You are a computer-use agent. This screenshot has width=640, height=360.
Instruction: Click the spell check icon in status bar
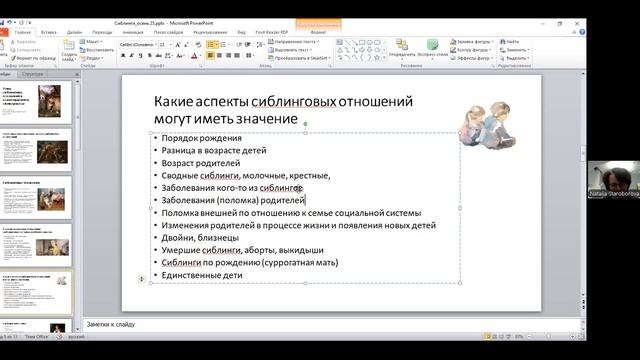(59, 337)
